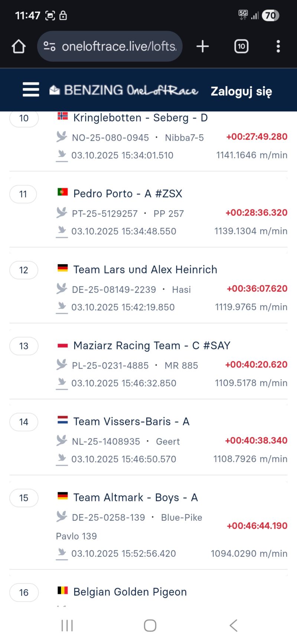Open the browser three-dot overflow menu
The width and height of the screenshot is (297, 644).
tap(278, 46)
